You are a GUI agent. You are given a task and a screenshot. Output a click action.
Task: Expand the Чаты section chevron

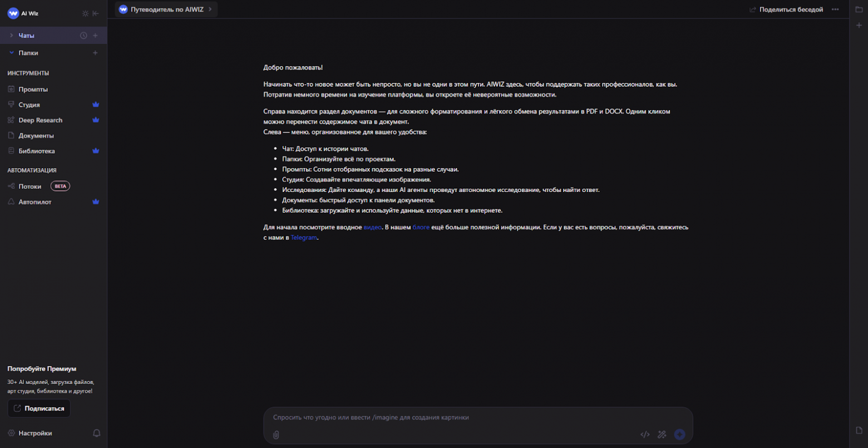click(12, 36)
